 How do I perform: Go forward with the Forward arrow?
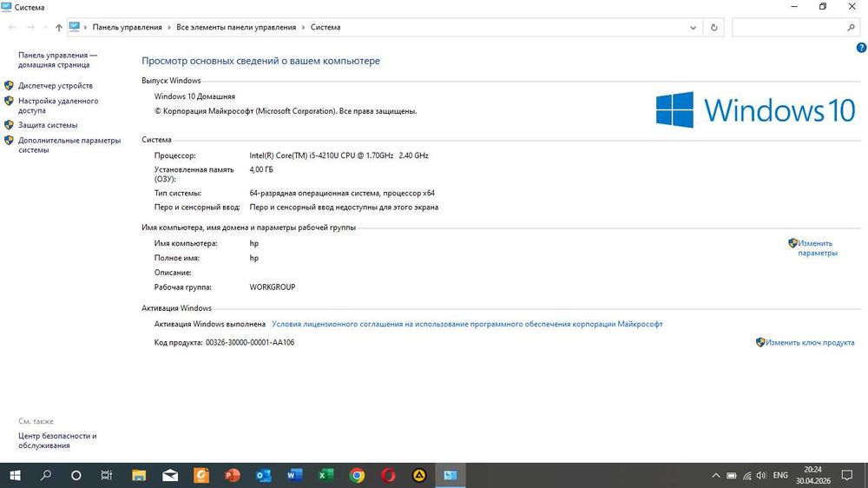pyautogui.click(x=31, y=27)
